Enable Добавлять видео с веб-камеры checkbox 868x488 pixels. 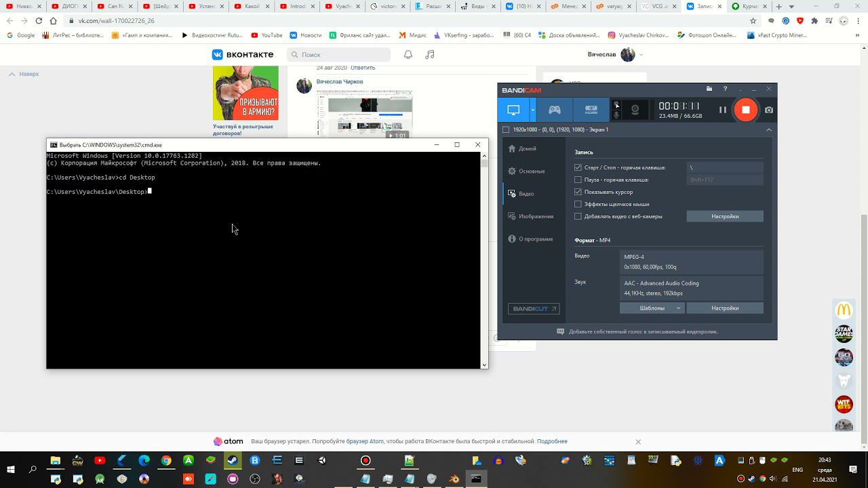(578, 216)
